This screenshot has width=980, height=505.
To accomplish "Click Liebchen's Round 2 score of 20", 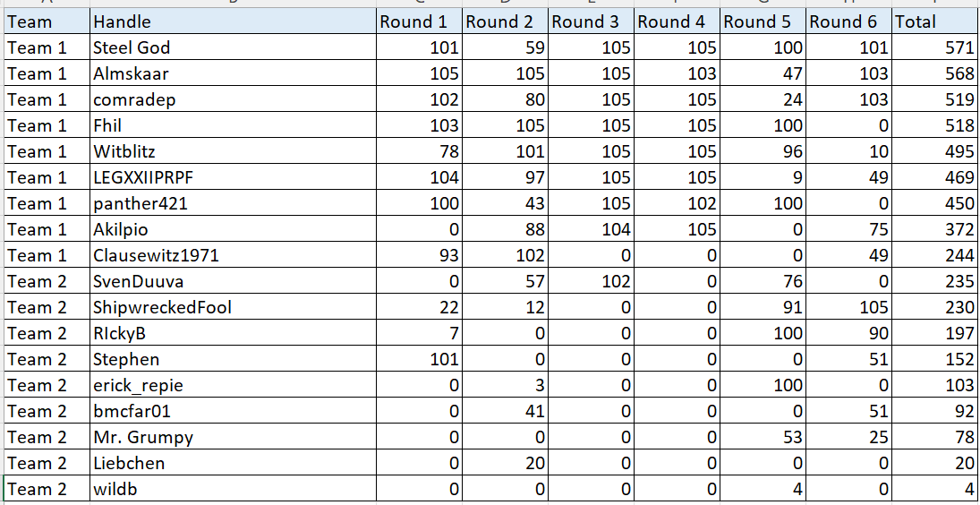I will [506, 463].
